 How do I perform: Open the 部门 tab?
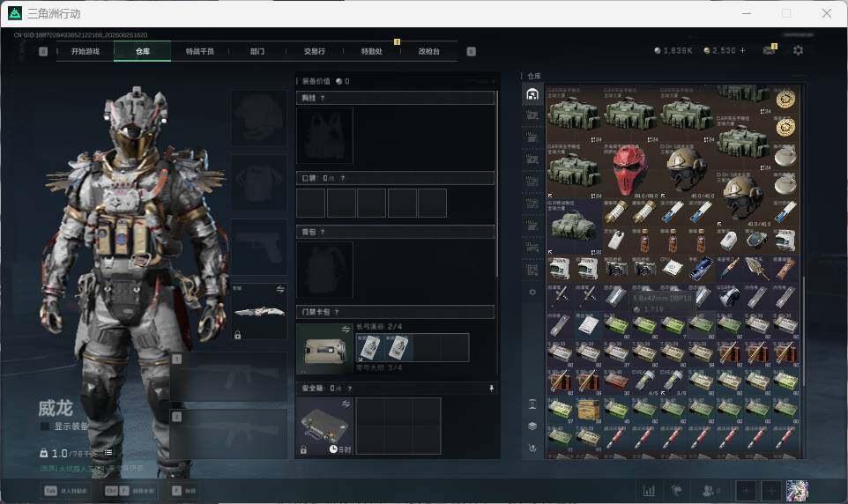coord(257,51)
